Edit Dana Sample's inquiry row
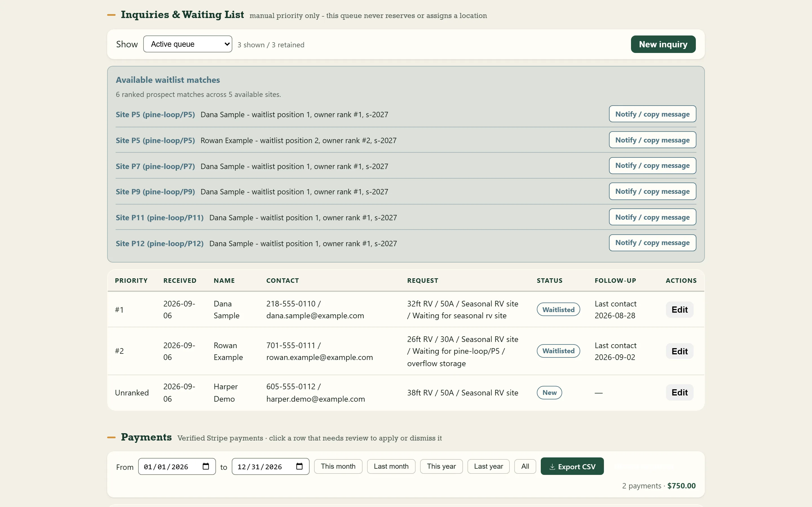 coord(679,310)
